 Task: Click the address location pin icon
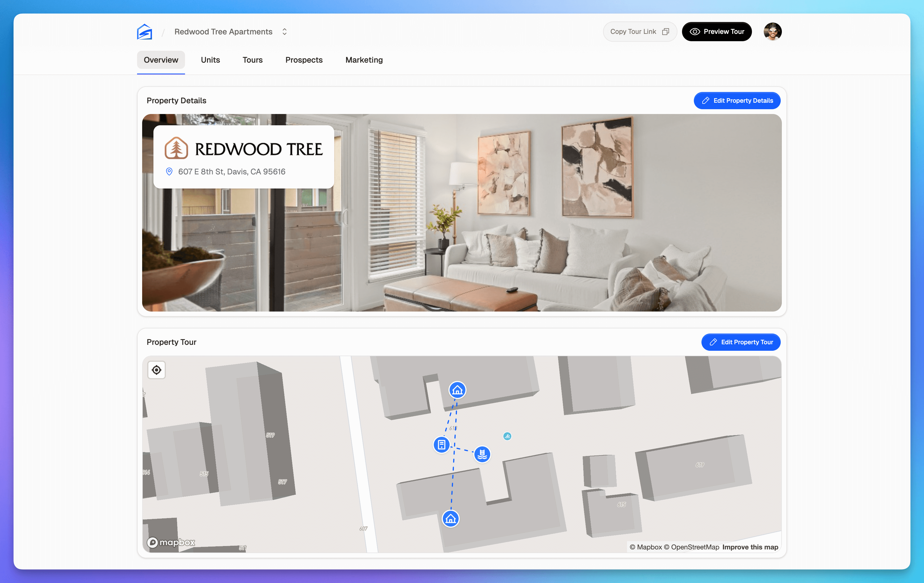coord(169,172)
